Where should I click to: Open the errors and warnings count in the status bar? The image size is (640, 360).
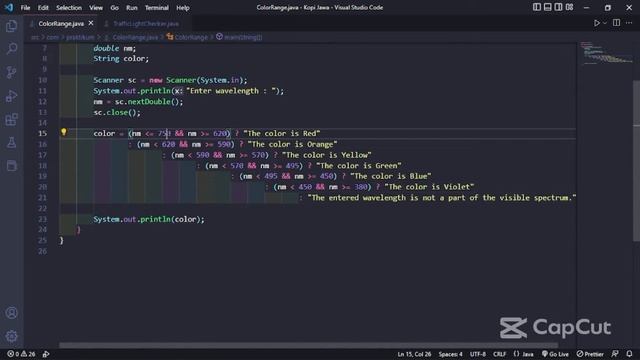tap(21, 354)
